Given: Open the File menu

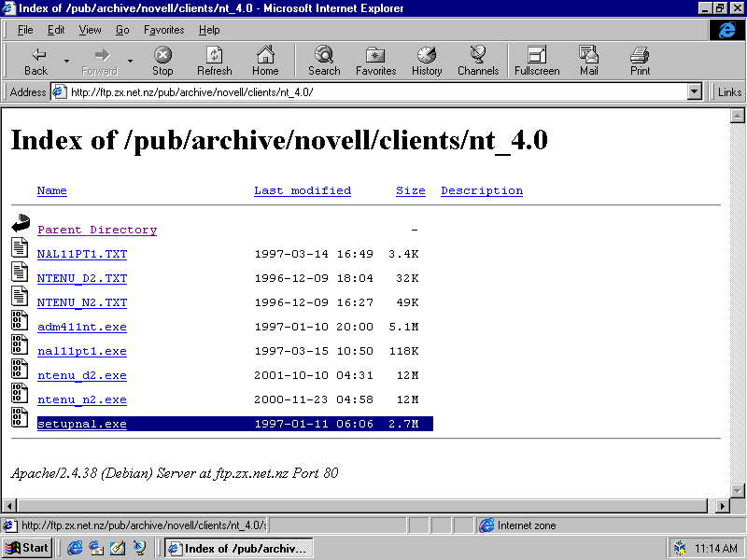Looking at the screenshot, I should (25, 30).
